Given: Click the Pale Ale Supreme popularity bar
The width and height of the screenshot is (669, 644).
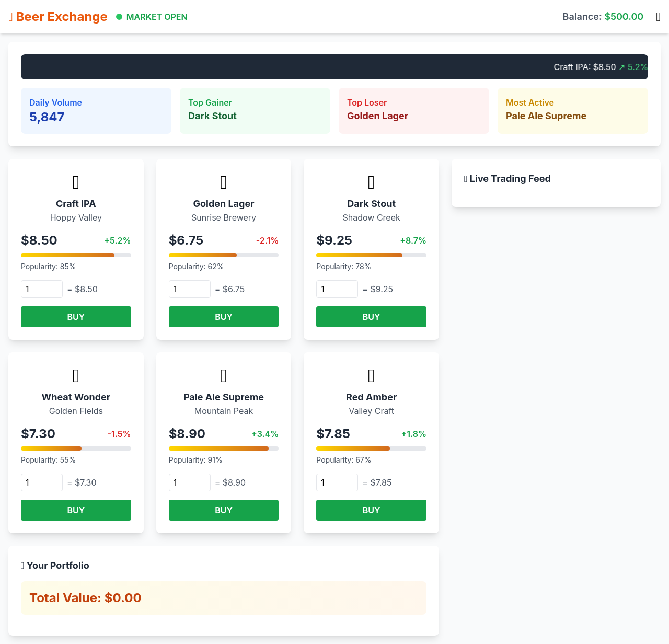Looking at the screenshot, I should 223,448.
